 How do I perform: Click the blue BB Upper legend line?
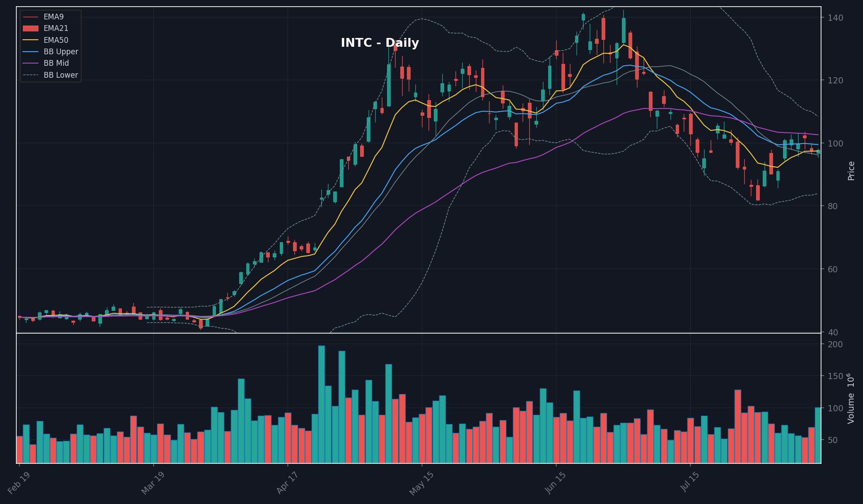point(30,52)
